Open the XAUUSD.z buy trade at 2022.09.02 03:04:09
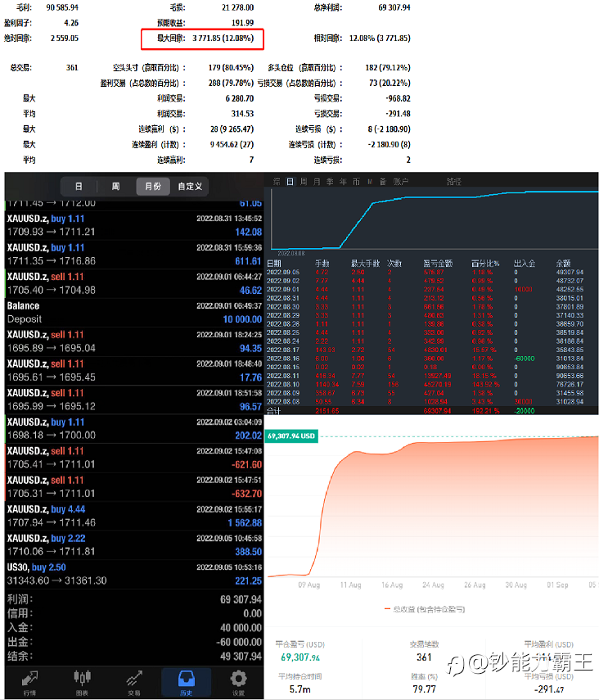599x700 pixels. 134,428
